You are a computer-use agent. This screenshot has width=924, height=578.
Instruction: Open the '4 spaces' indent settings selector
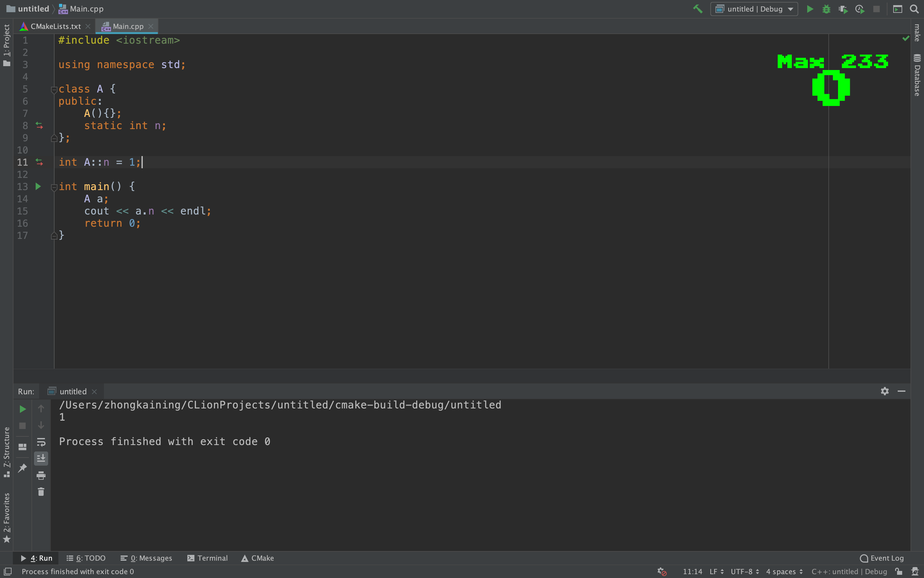click(784, 572)
